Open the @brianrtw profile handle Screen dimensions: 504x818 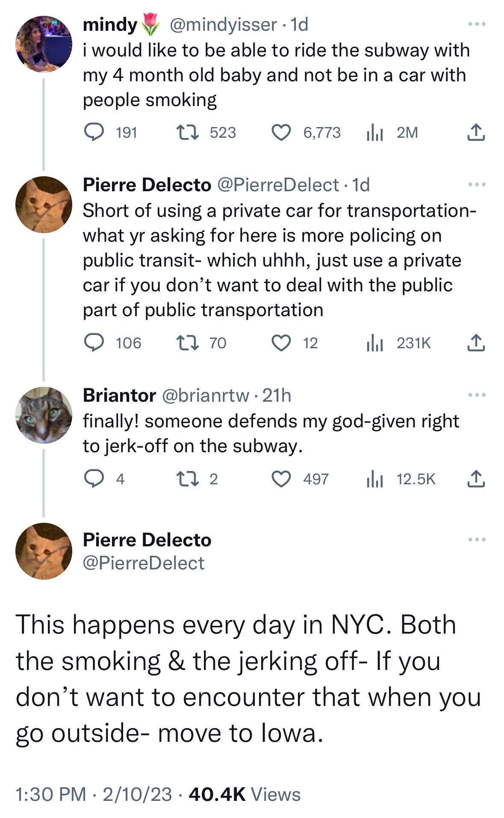(x=205, y=395)
